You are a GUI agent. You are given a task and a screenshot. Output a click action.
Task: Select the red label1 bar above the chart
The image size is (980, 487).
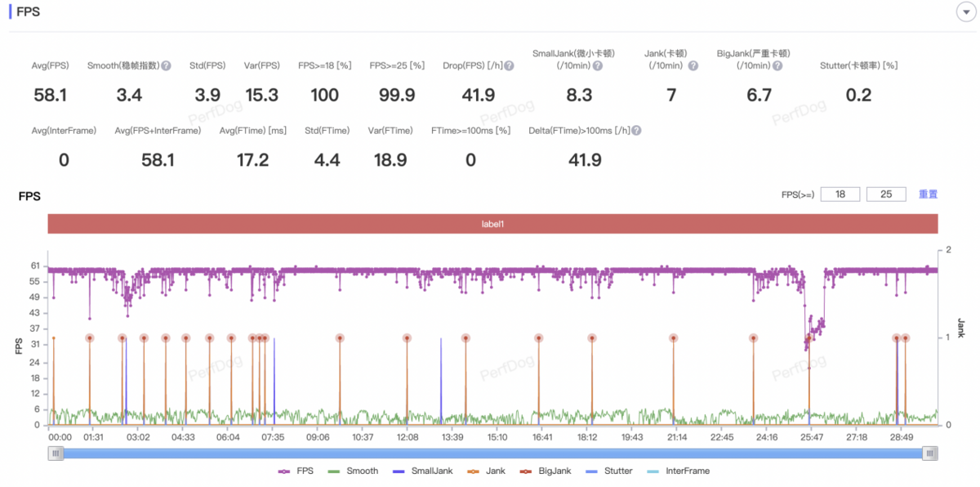coord(492,223)
